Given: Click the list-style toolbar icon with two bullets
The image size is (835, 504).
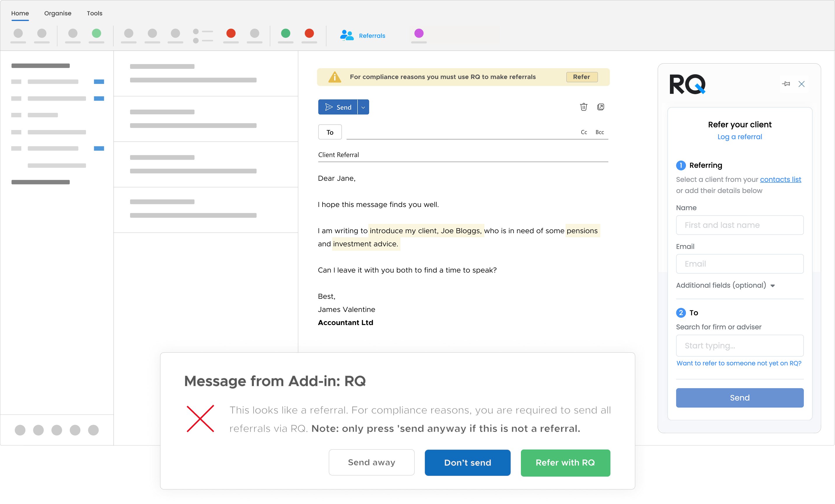Looking at the screenshot, I should 203,36.
